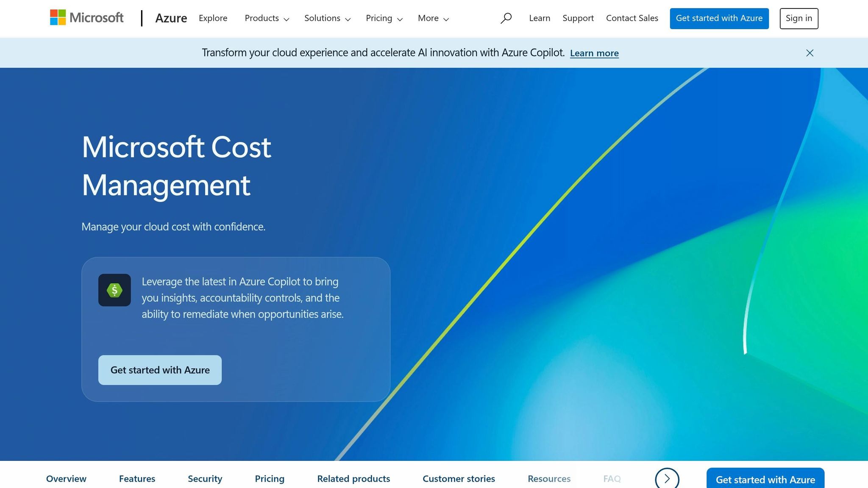Follow the Learn more banner link
This screenshot has width=868, height=488.
594,53
